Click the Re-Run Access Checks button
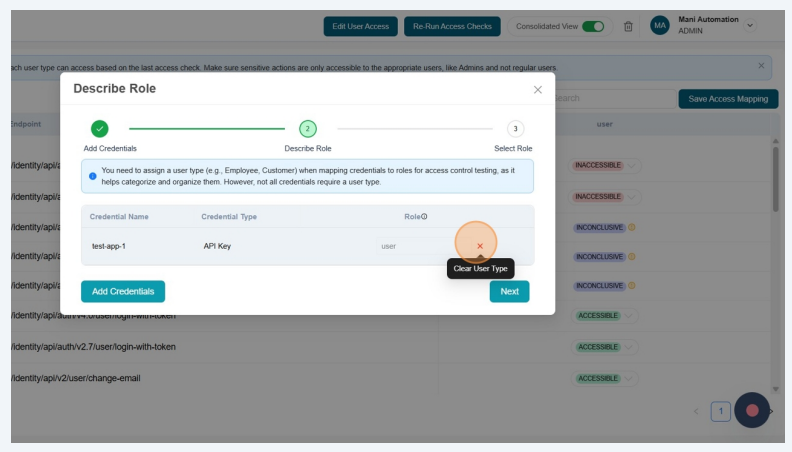The height and width of the screenshot is (452, 792). 453,26
